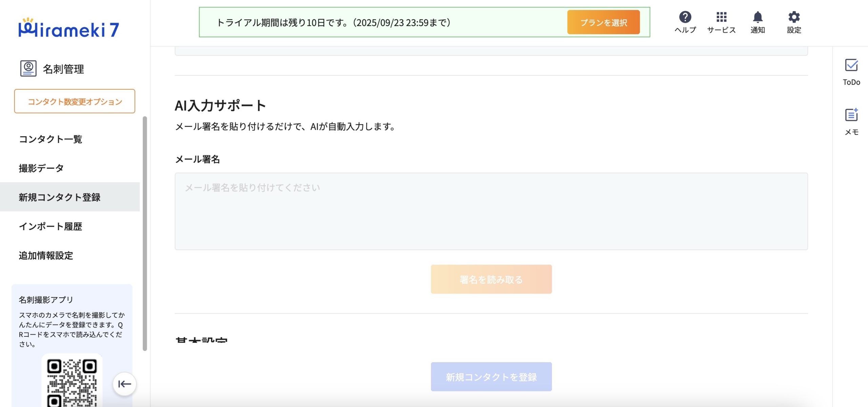Open the Help question mark icon

tap(685, 17)
